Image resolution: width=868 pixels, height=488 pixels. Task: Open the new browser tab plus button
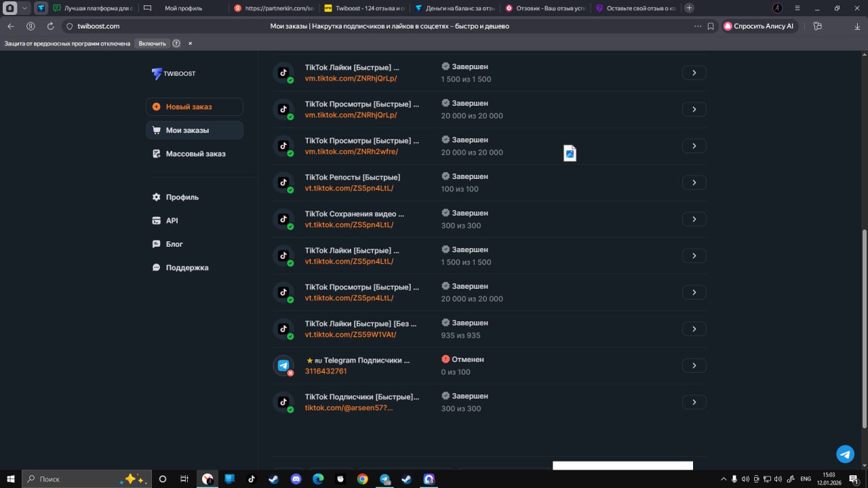[x=689, y=8]
